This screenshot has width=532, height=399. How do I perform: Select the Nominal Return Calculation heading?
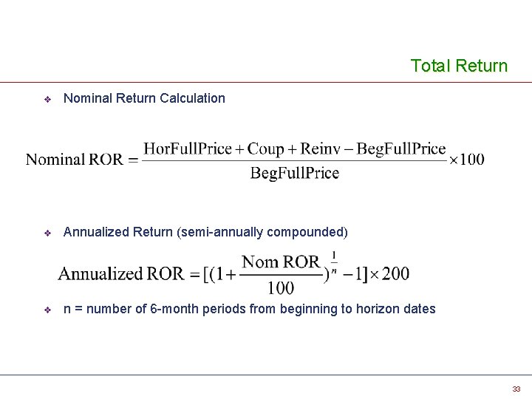pyautogui.click(x=144, y=98)
